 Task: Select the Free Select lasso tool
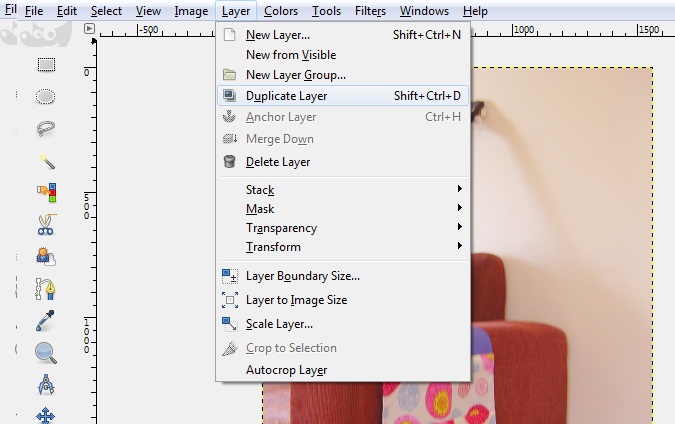pos(46,128)
